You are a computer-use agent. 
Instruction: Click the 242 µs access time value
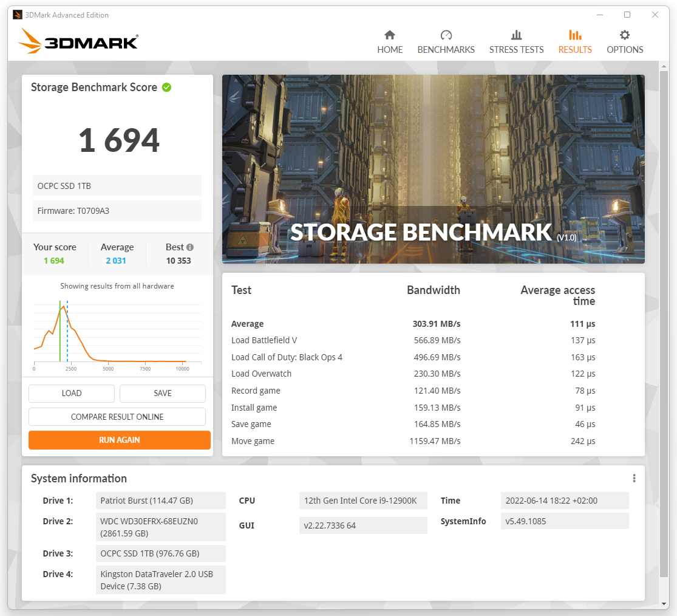(x=583, y=441)
